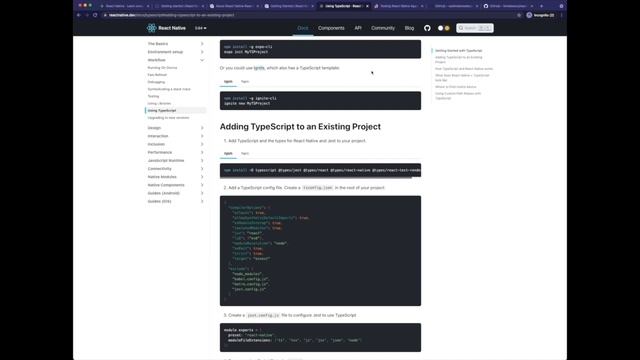Open the Community nav item
Image resolution: width=640 pixels, height=360 pixels.
point(383,28)
